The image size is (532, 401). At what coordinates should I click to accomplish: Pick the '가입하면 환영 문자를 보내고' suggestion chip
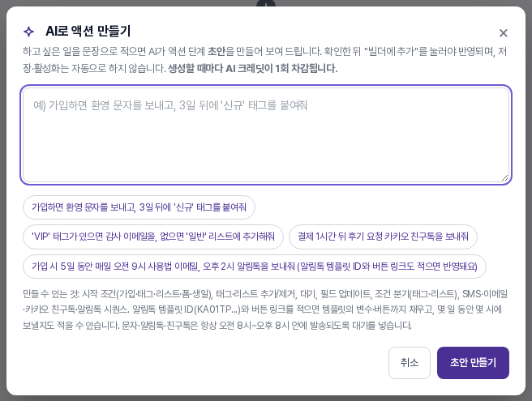pyautogui.click(x=139, y=207)
